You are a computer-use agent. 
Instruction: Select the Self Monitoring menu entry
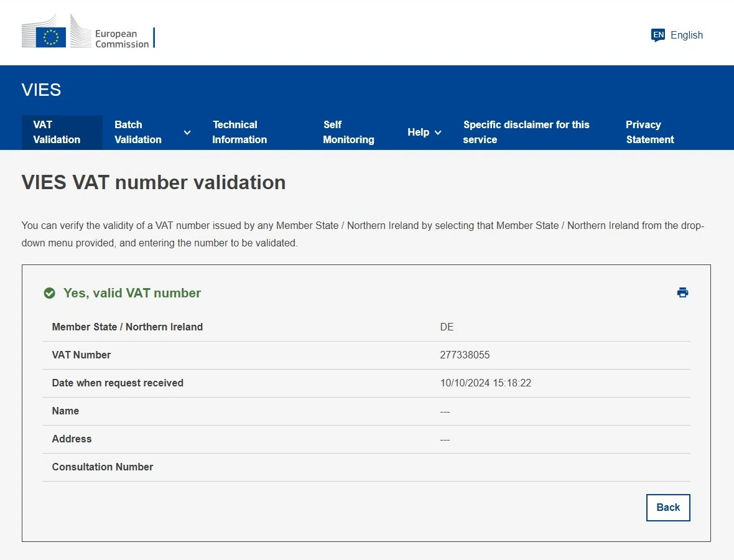348,132
